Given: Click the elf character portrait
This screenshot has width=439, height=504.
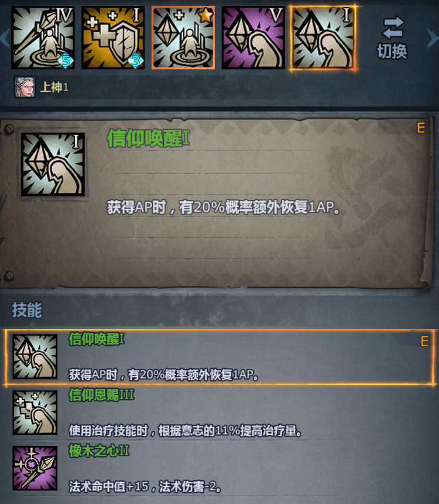Looking at the screenshot, I should 25,87.
